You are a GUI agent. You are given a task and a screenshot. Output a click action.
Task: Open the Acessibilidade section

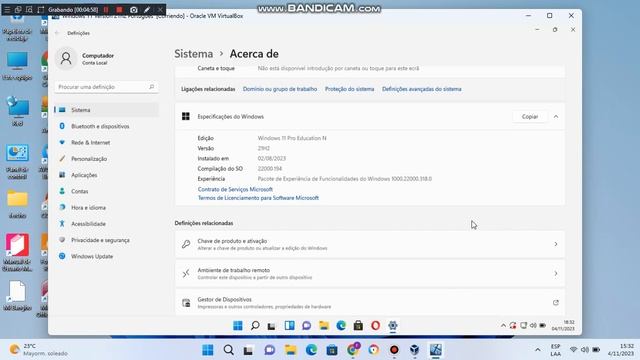[107, 224]
